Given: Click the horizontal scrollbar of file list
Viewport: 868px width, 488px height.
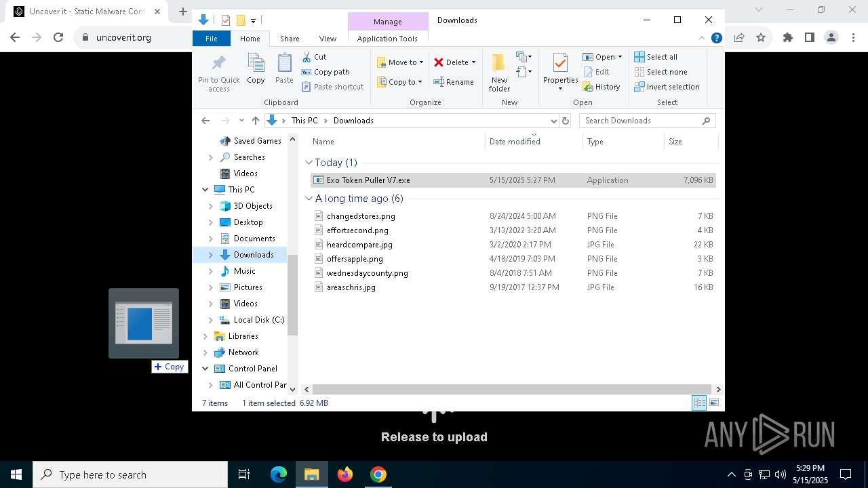Looking at the screenshot, I should pos(511,389).
